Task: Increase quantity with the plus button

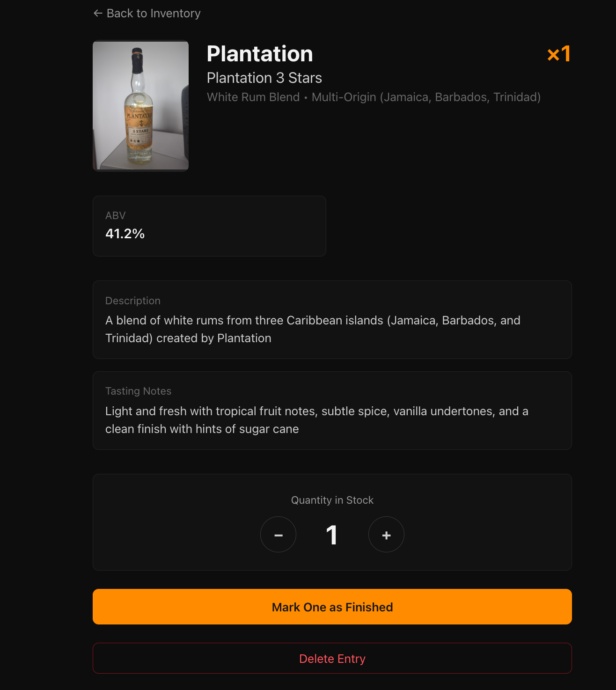Action: coord(386,535)
